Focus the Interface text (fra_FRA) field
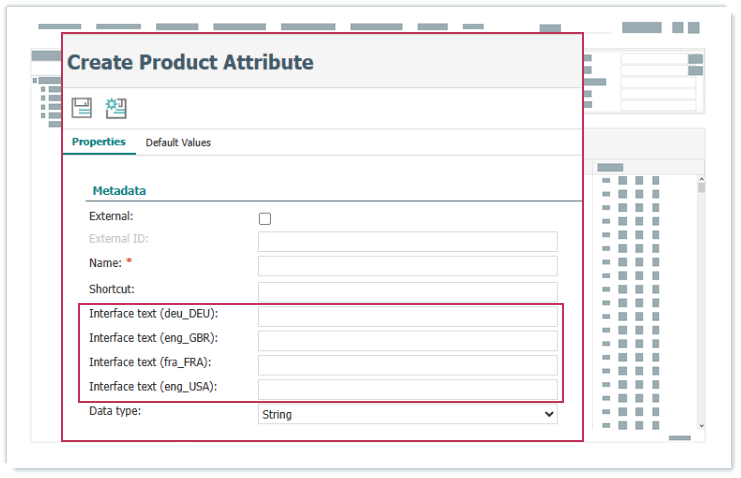This screenshot has width=741, height=478. [x=407, y=364]
